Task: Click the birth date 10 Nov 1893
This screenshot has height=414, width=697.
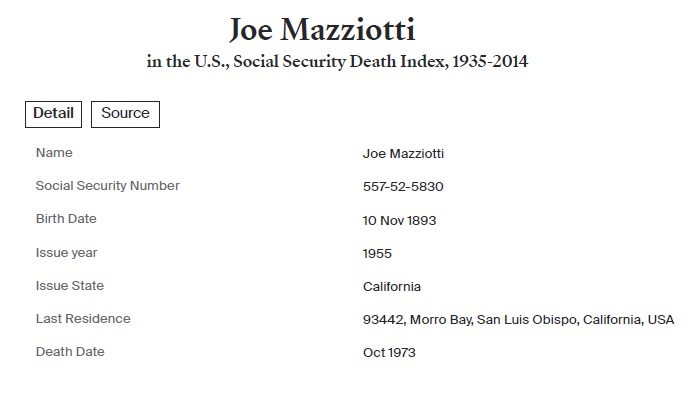Action: coord(399,220)
